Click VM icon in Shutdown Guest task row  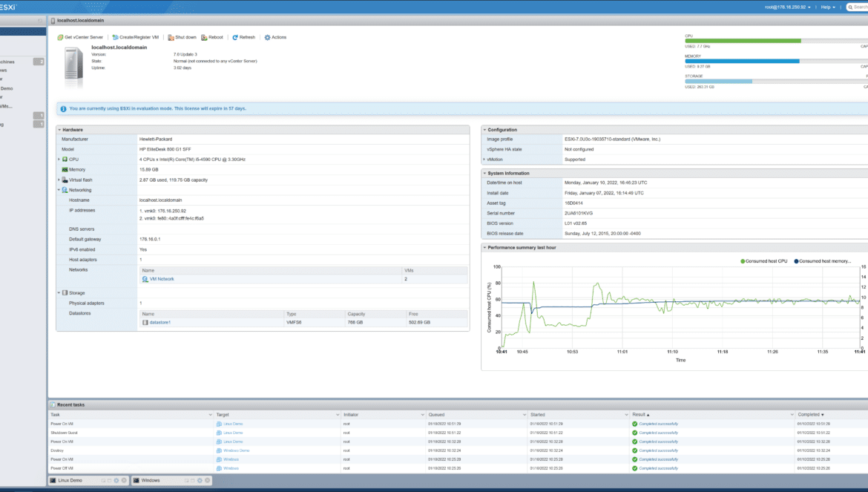click(x=219, y=433)
